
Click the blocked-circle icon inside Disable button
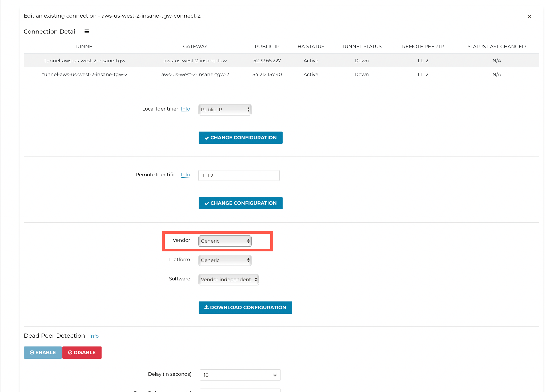pyautogui.click(x=70, y=352)
